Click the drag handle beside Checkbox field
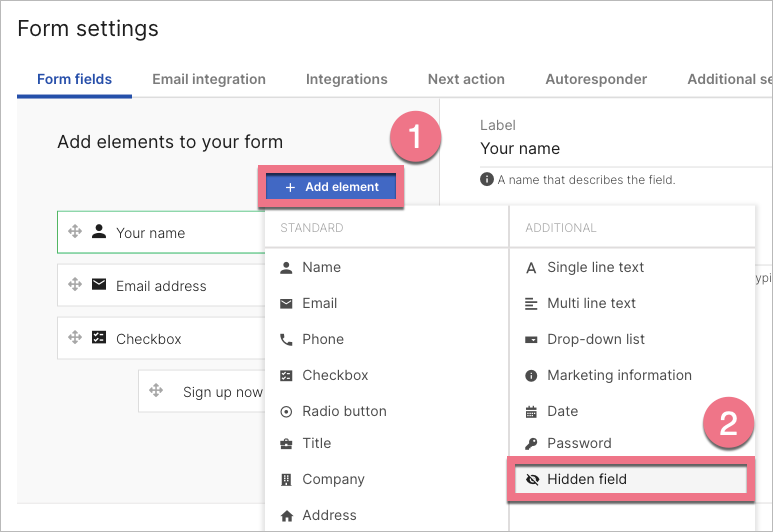Screen dimensions: 773x532 (x=75, y=338)
